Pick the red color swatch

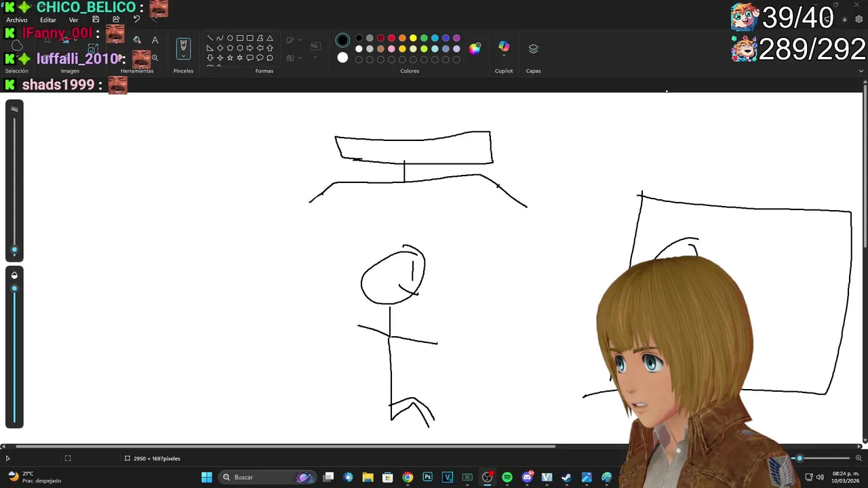coord(391,38)
